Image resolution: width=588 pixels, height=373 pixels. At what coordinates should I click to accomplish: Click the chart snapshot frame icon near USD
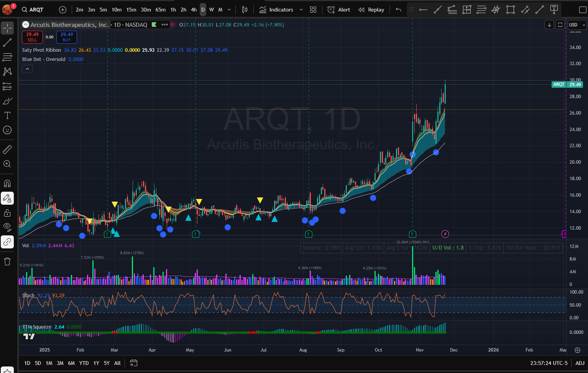560,25
